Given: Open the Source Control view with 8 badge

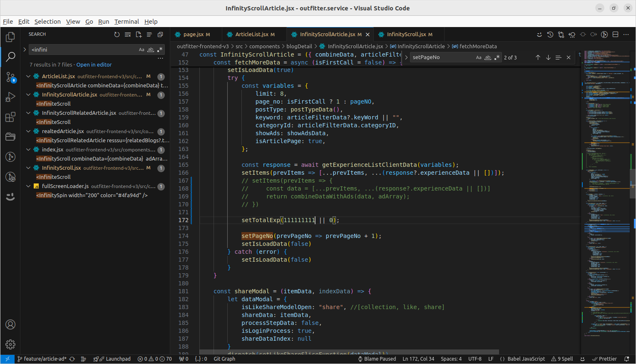Looking at the screenshot, I should click(x=10, y=77).
